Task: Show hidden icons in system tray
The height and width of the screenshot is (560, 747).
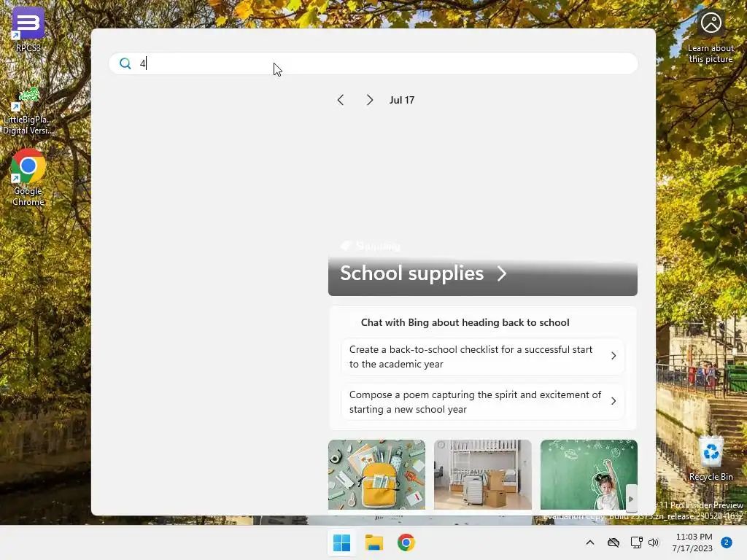Action: click(589, 542)
